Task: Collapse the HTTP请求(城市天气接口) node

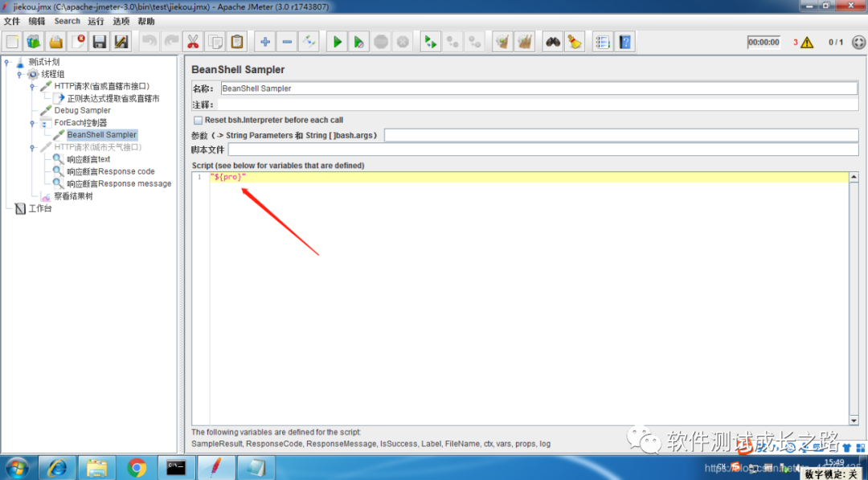Action: click(33, 147)
